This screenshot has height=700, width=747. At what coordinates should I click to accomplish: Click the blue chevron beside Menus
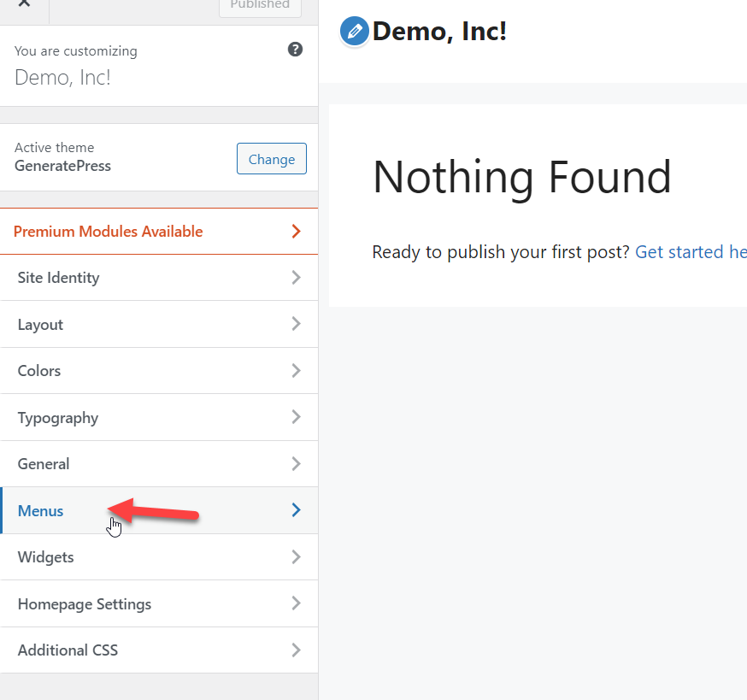click(296, 510)
